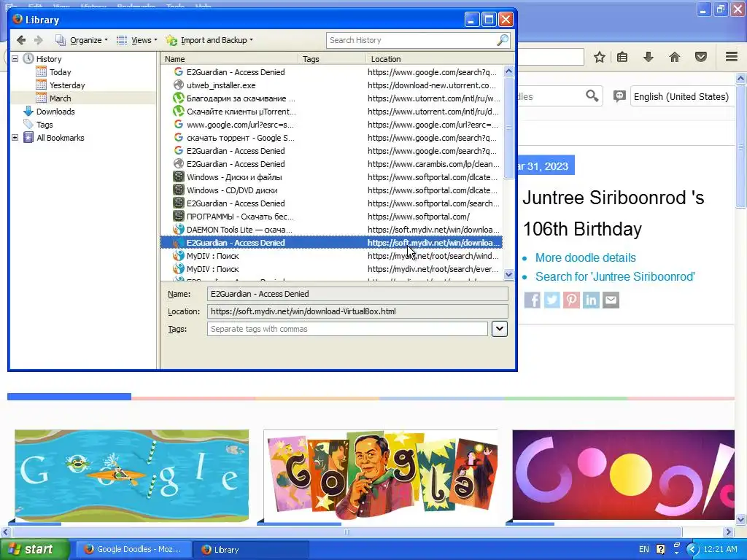
Task: Share doodle on Pinterest
Action: (572, 300)
